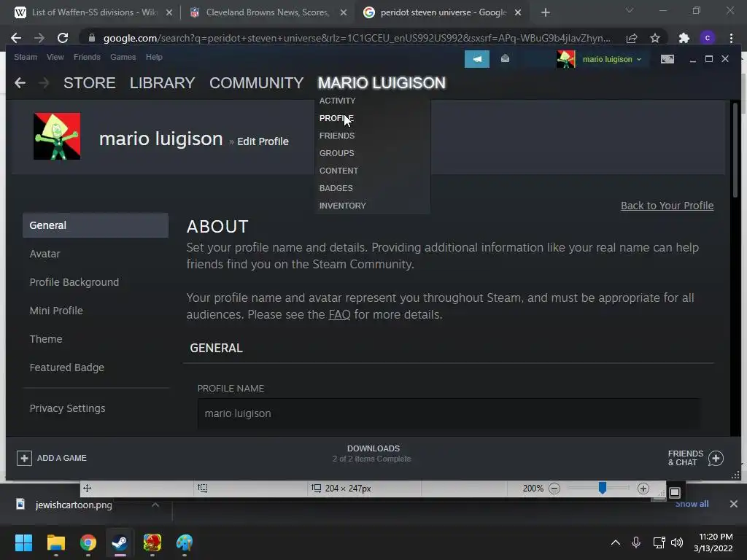Click Add a Game plus icon
The height and width of the screenshot is (560, 747).
coord(24,458)
